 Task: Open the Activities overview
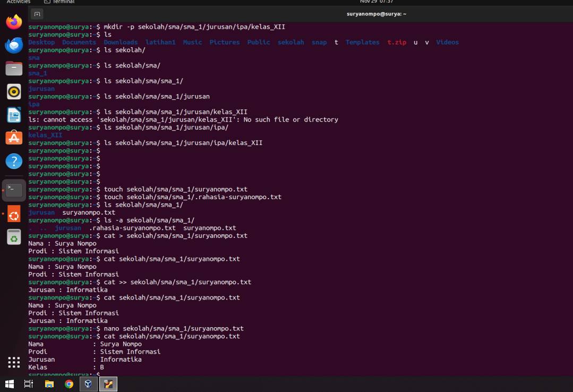click(18, 2)
